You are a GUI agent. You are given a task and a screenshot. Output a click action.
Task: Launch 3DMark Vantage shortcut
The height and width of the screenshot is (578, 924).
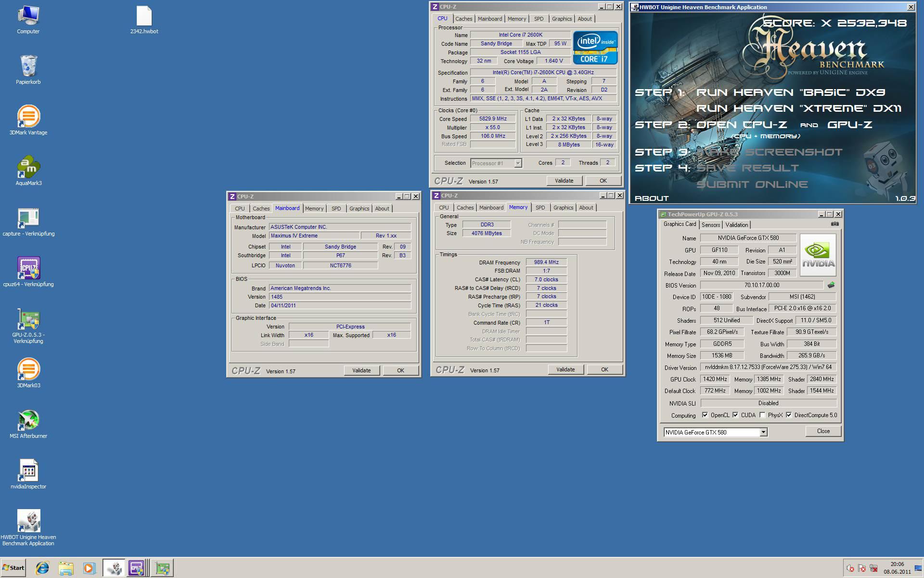point(28,120)
